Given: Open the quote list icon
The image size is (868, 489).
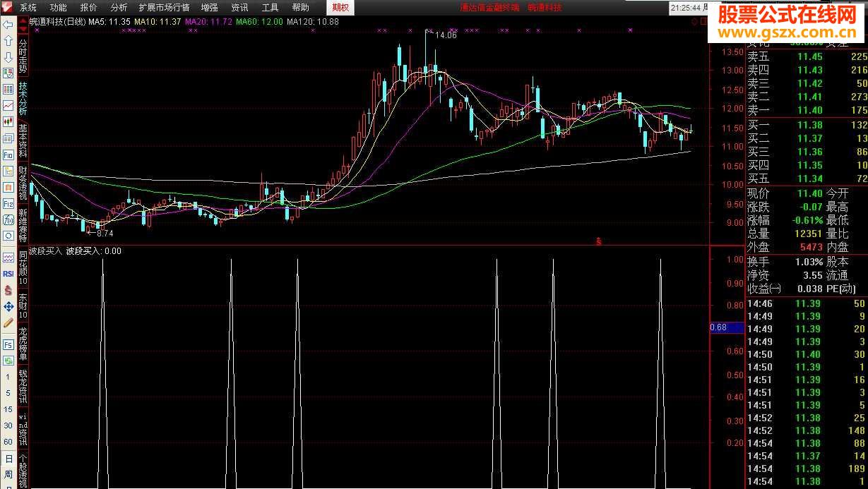Looking at the screenshot, I should 8,73.
